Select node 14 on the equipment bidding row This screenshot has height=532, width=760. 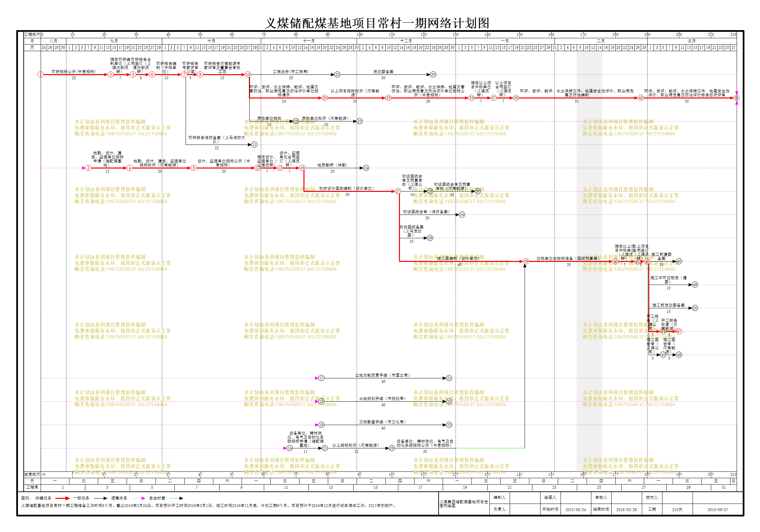point(290,448)
